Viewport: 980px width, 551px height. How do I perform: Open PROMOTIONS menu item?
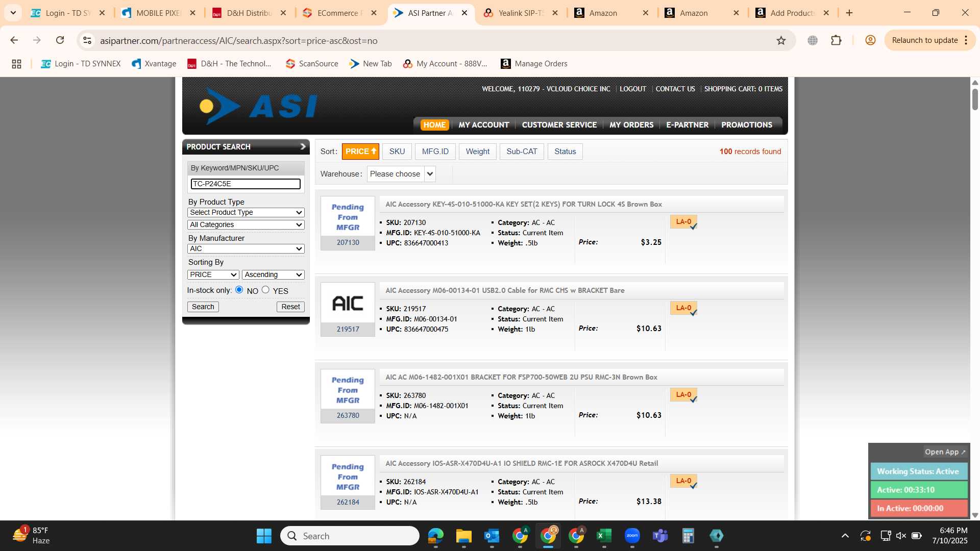[746, 125]
